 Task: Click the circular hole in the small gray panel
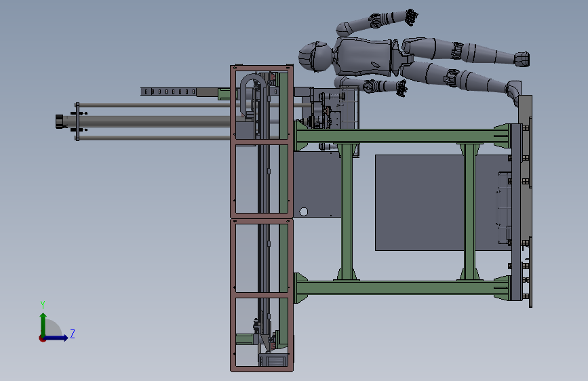tap(303, 212)
